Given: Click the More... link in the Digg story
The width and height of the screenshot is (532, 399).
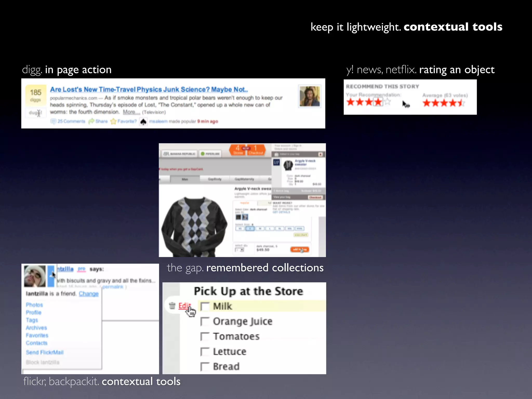Looking at the screenshot, I should tap(131, 112).
